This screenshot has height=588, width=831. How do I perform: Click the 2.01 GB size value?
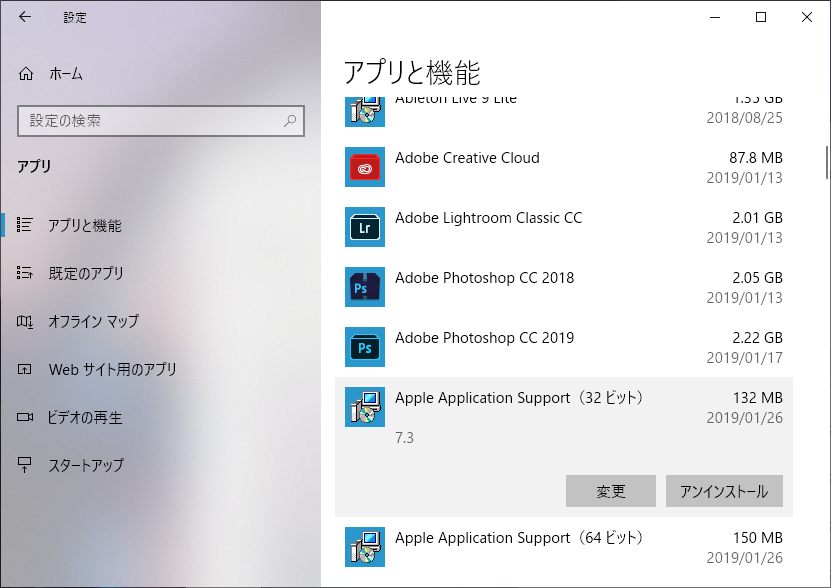[x=757, y=218]
